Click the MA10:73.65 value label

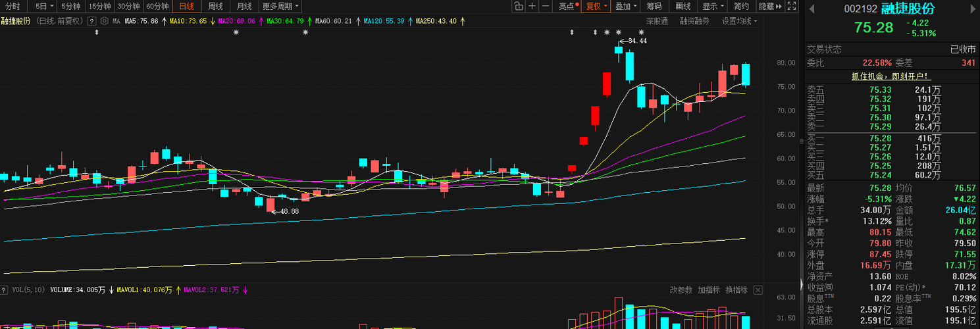tap(188, 21)
